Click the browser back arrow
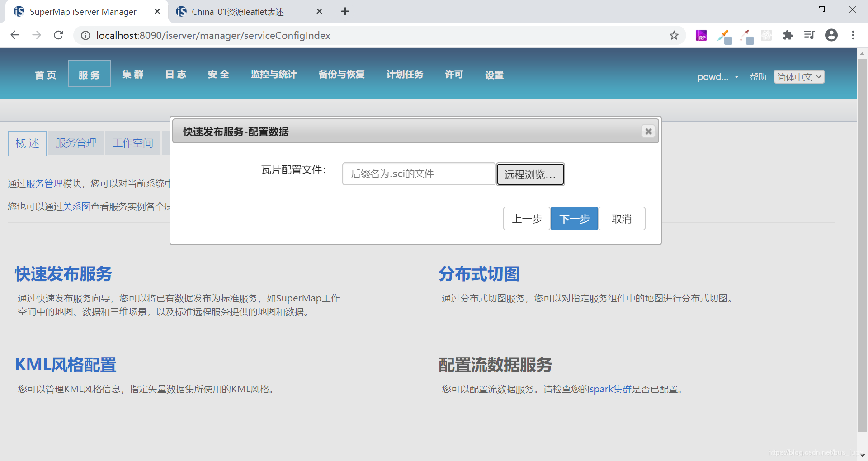868x461 pixels. coord(15,35)
